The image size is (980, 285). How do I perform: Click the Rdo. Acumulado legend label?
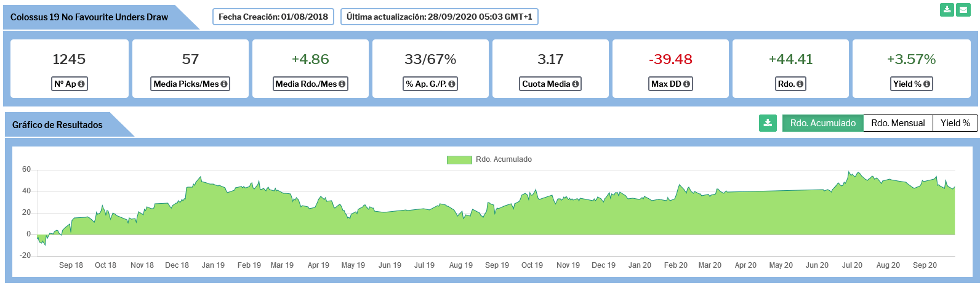point(504,159)
